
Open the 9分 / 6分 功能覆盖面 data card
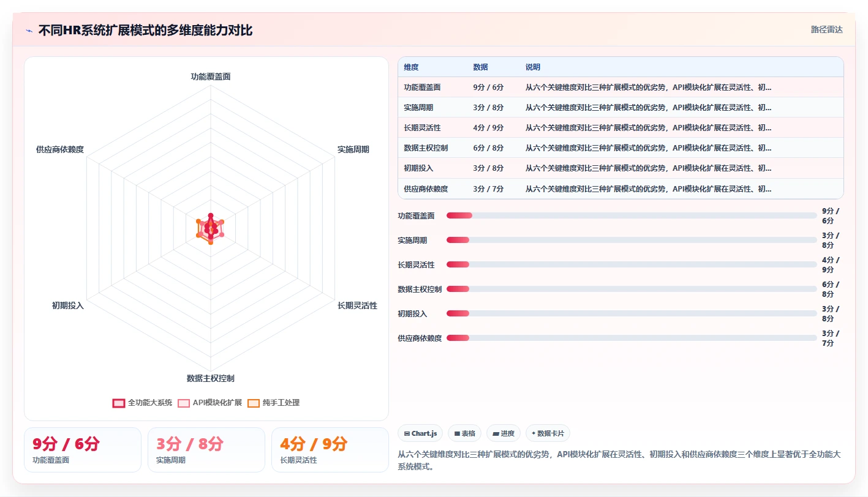(83, 450)
